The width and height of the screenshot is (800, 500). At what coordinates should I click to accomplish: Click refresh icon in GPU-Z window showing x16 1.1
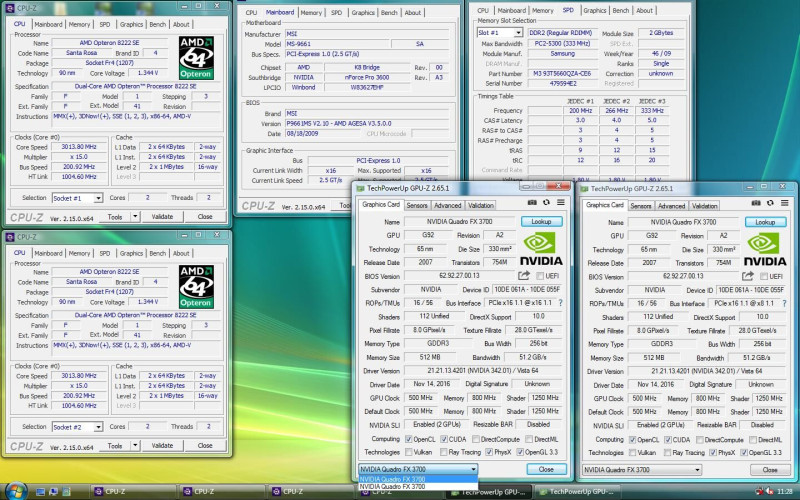pyautogui.click(x=546, y=203)
